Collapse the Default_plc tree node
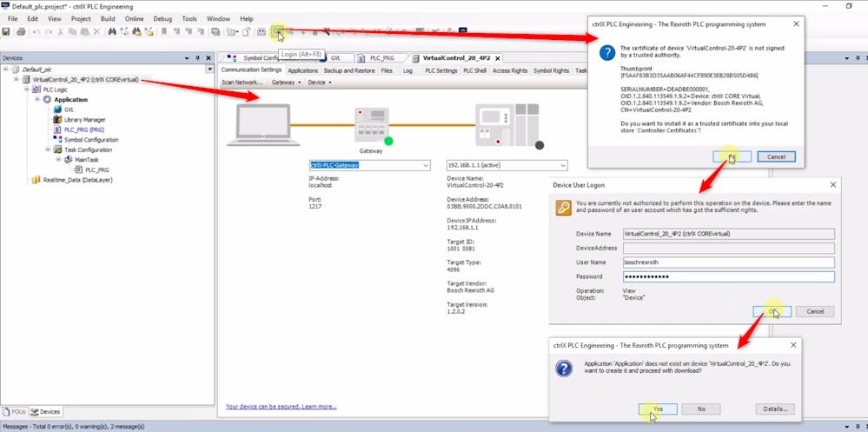 click(x=5, y=70)
